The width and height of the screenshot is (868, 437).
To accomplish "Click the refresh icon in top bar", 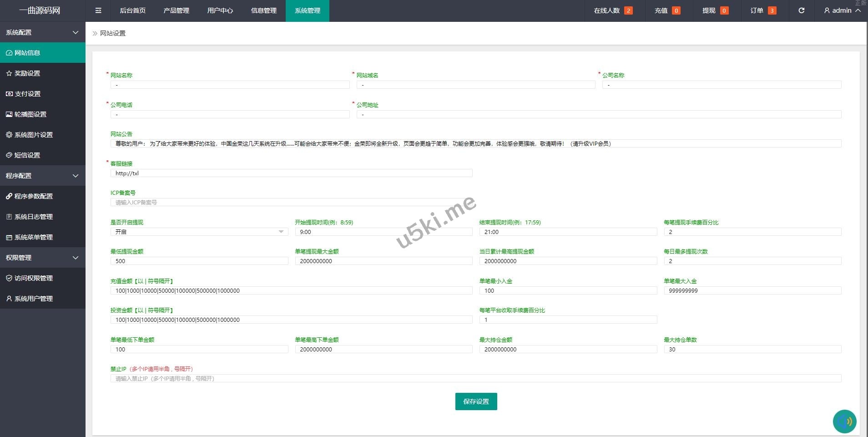I will coord(801,10).
